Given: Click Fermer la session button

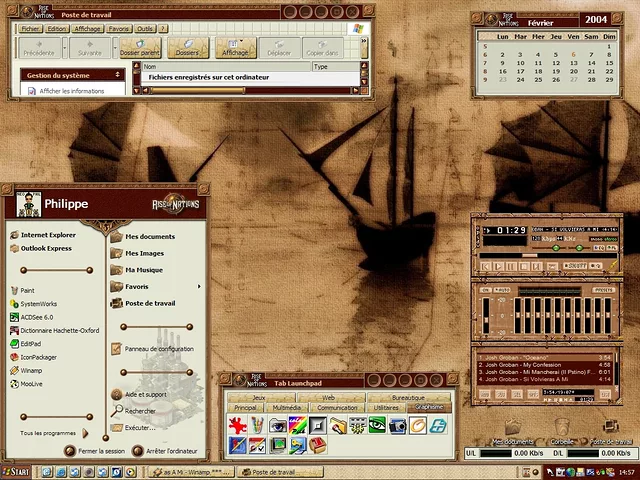Looking at the screenshot, I should [x=98, y=450].
